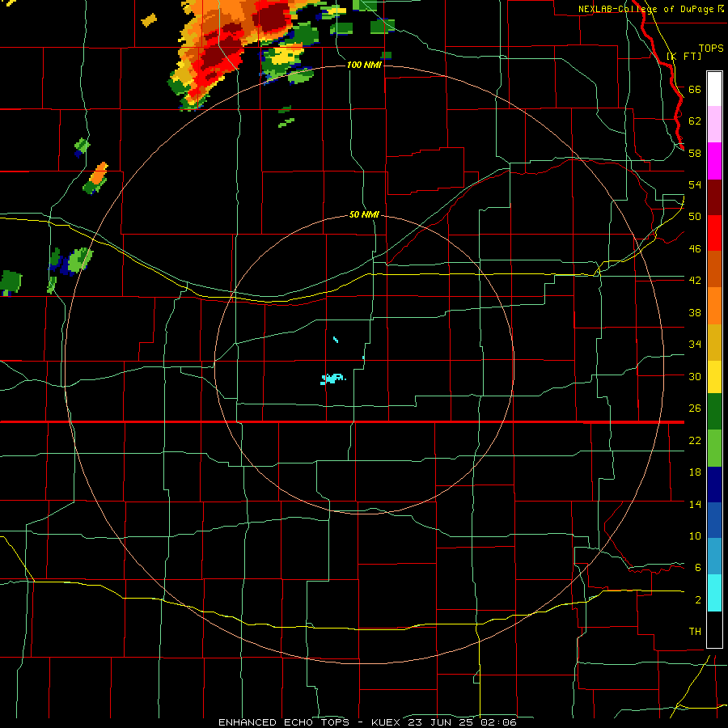Click the dark green swatch between 30 and 26
The width and height of the screenshot is (728, 728).
(714, 412)
